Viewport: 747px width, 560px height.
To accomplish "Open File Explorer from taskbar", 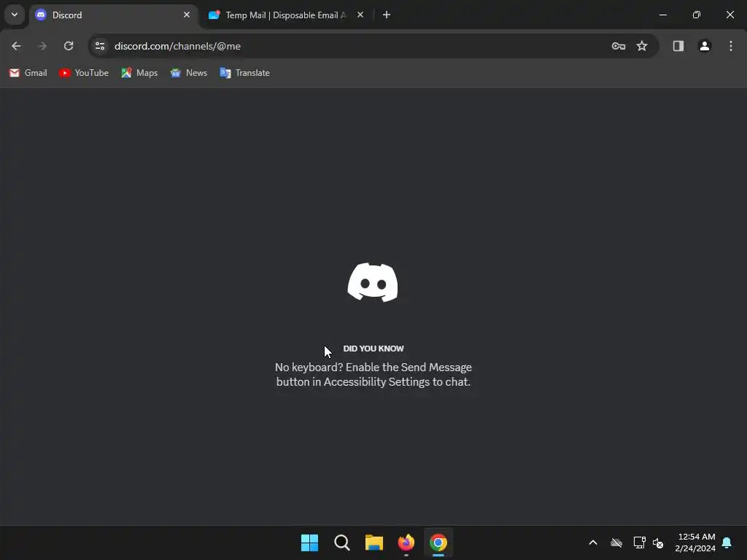I will pos(374,542).
